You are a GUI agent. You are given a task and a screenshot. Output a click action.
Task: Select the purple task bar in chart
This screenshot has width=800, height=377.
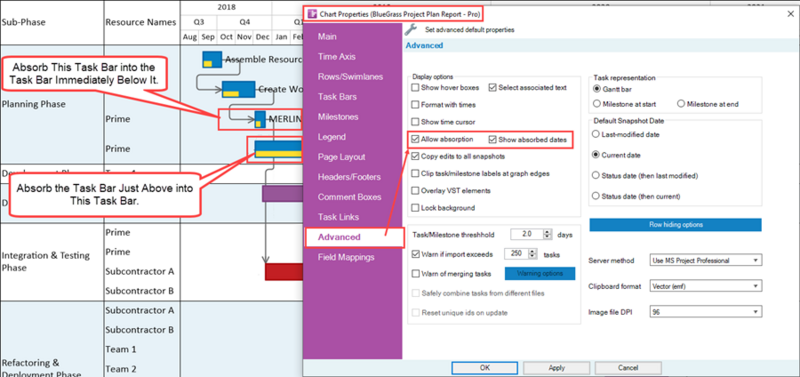pyautogui.click(x=282, y=194)
